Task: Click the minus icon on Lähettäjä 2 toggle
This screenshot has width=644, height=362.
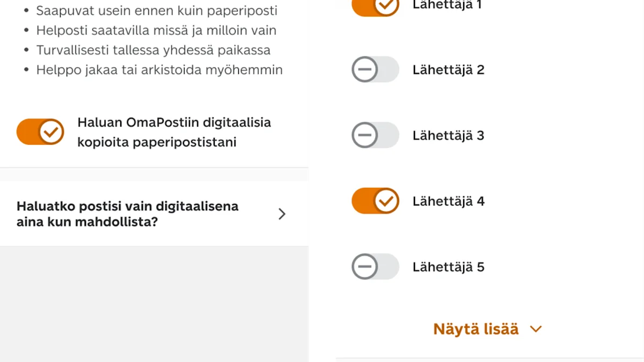Action: (x=365, y=69)
